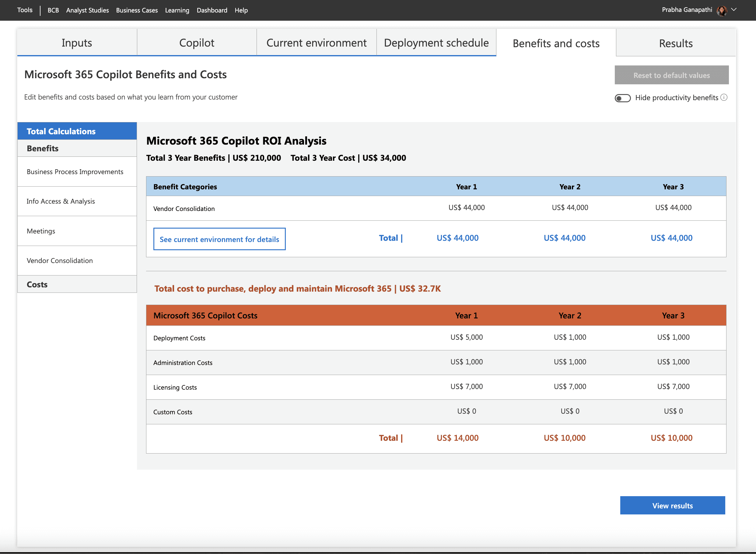The image size is (756, 554).
Task: Click the Dashboard navigation link
Action: pos(212,10)
